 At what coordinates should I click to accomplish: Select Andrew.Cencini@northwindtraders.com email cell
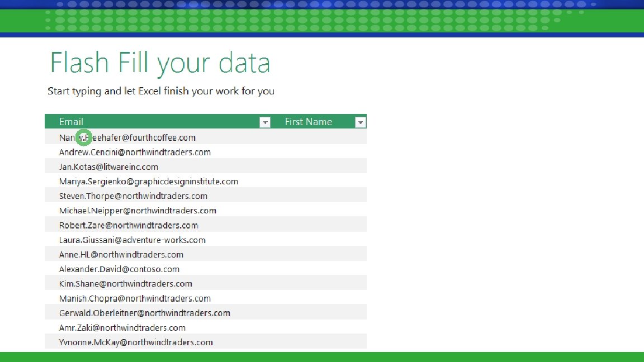[x=158, y=152]
